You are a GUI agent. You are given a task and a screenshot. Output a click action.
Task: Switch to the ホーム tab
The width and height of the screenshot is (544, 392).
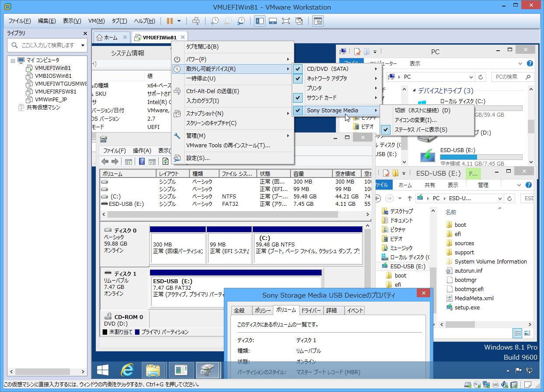pos(112,38)
